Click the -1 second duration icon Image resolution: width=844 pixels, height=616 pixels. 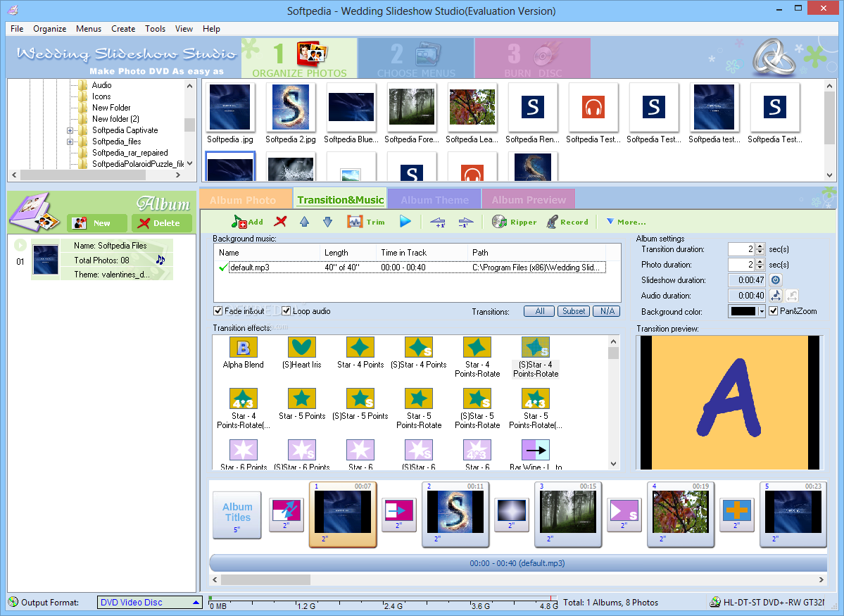[465, 221]
